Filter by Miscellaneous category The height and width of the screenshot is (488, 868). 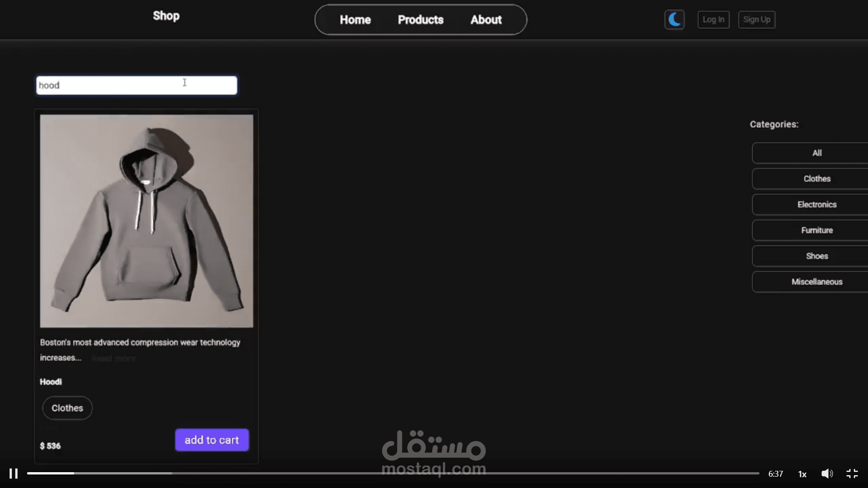tap(816, 282)
